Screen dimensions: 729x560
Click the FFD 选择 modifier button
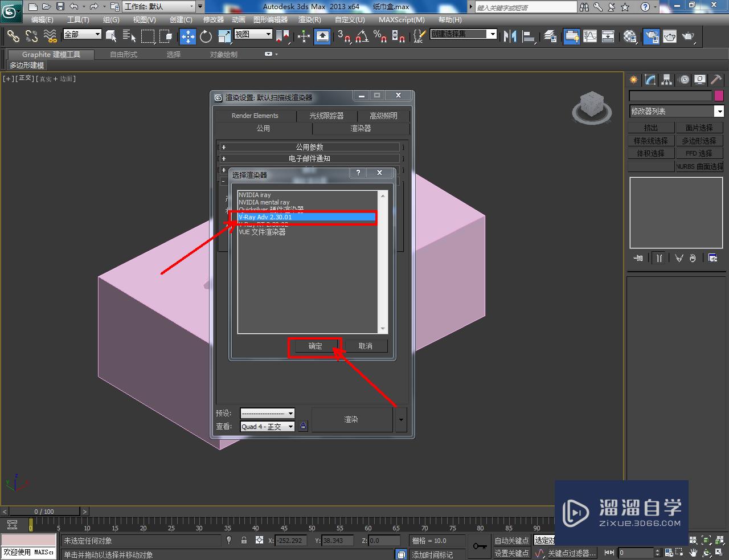coord(699,153)
